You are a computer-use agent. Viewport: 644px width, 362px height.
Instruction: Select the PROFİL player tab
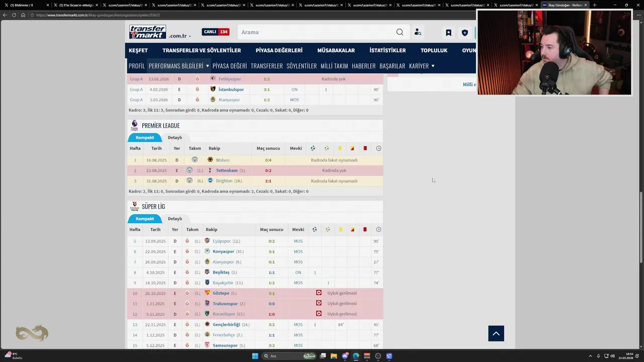click(136, 66)
